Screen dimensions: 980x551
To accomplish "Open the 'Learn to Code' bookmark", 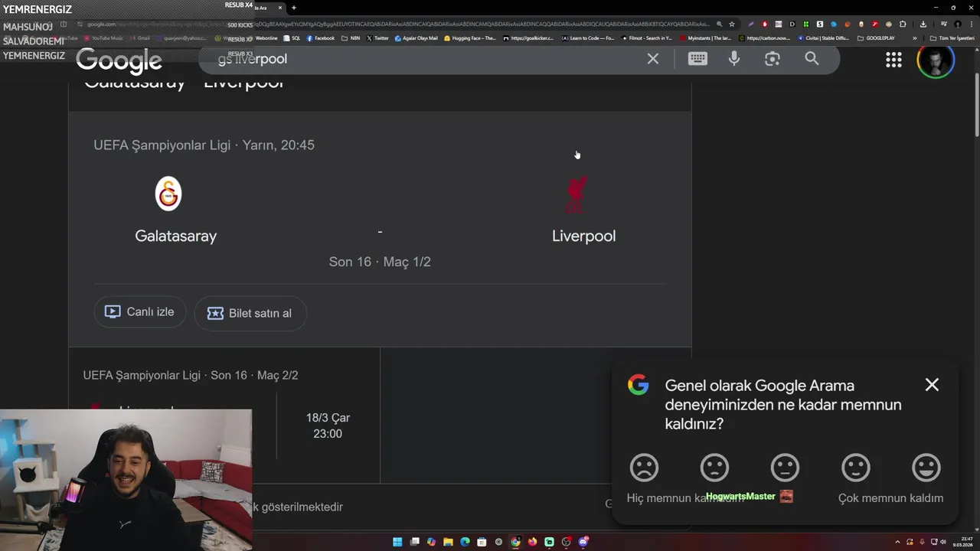I will (588, 38).
